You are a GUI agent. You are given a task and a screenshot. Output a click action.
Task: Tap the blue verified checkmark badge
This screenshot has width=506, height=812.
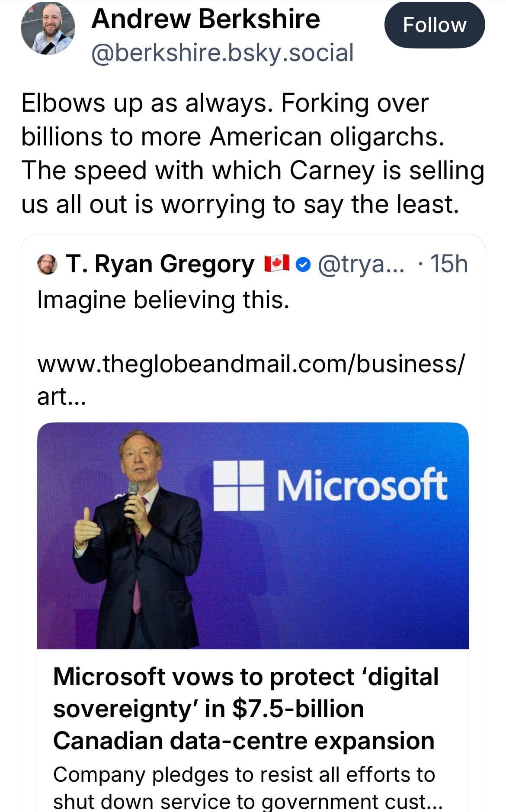(304, 264)
